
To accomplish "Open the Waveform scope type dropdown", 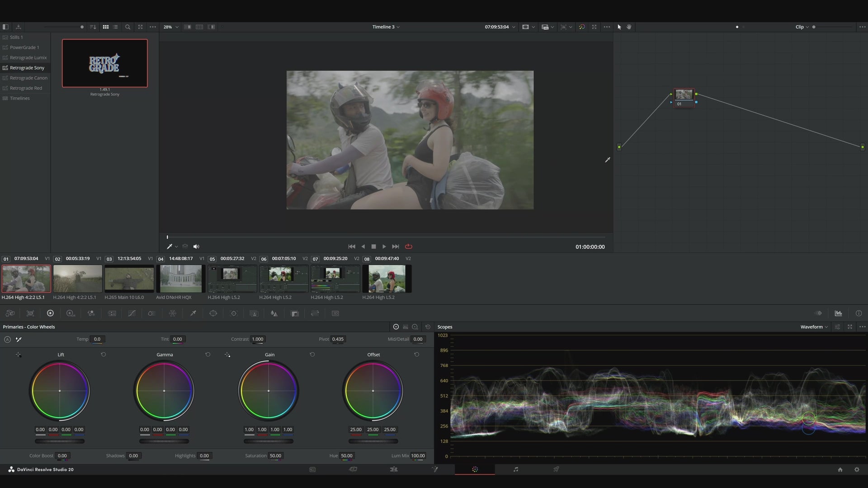I will point(814,327).
